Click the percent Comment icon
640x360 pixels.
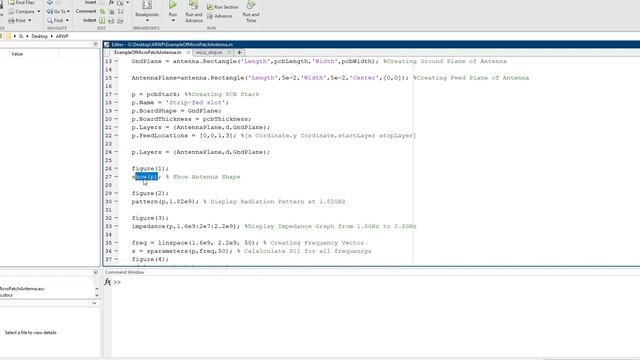[x=102, y=11]
